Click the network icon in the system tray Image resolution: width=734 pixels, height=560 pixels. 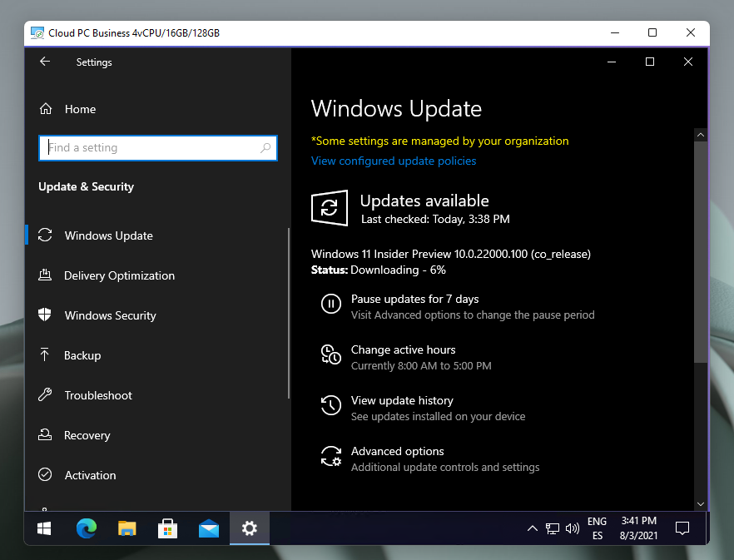click(x=553, y=528)
